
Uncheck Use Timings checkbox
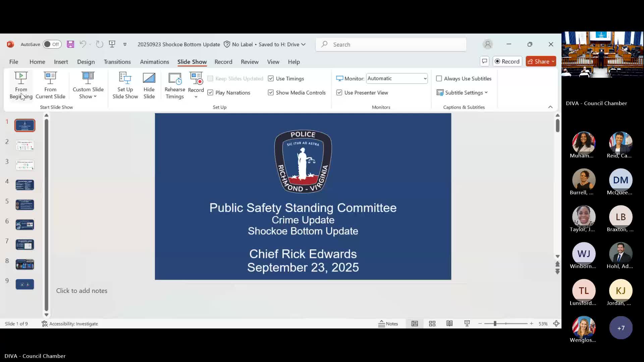271,78
